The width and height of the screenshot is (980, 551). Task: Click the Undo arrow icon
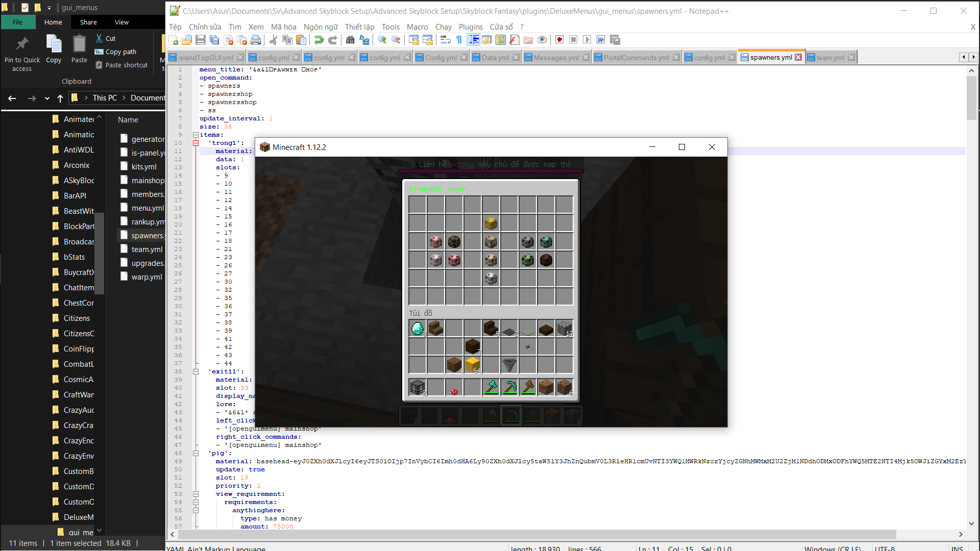click(x=319, y=40)
